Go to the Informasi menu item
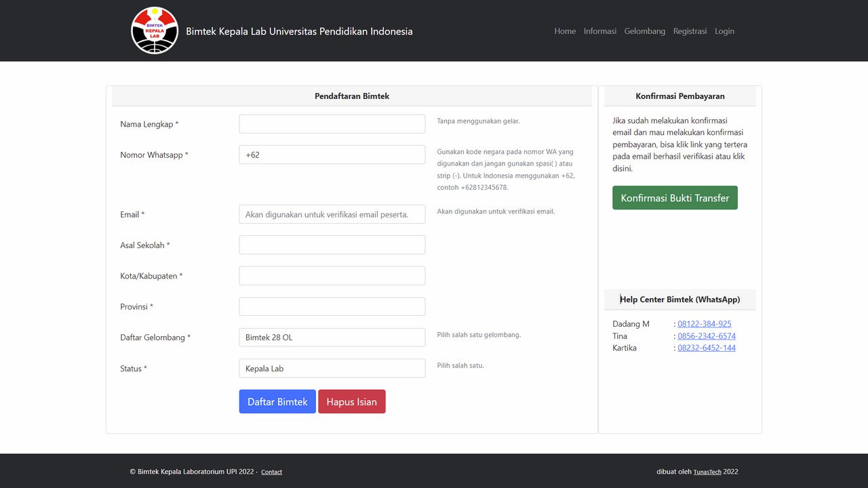 coord(599,31)
